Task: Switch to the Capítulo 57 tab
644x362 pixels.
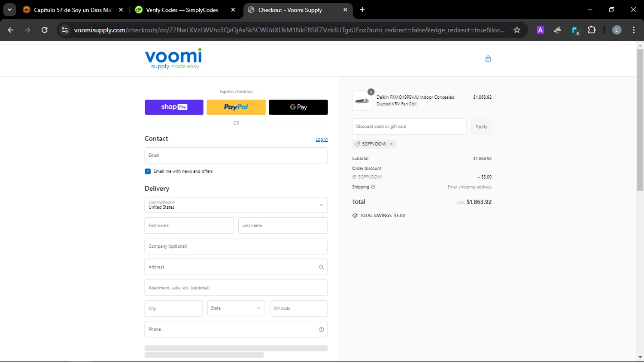Action: tap(73, 10)
